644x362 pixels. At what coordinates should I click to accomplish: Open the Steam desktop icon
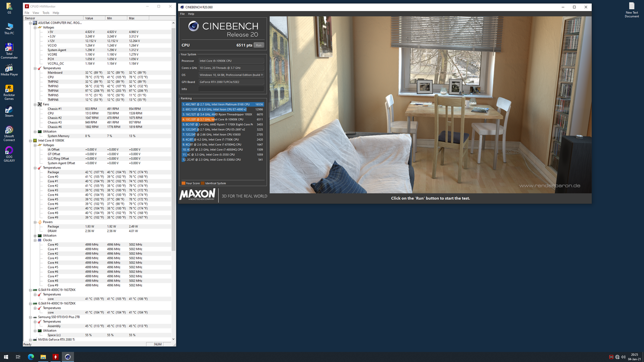[x=9, y=111]
